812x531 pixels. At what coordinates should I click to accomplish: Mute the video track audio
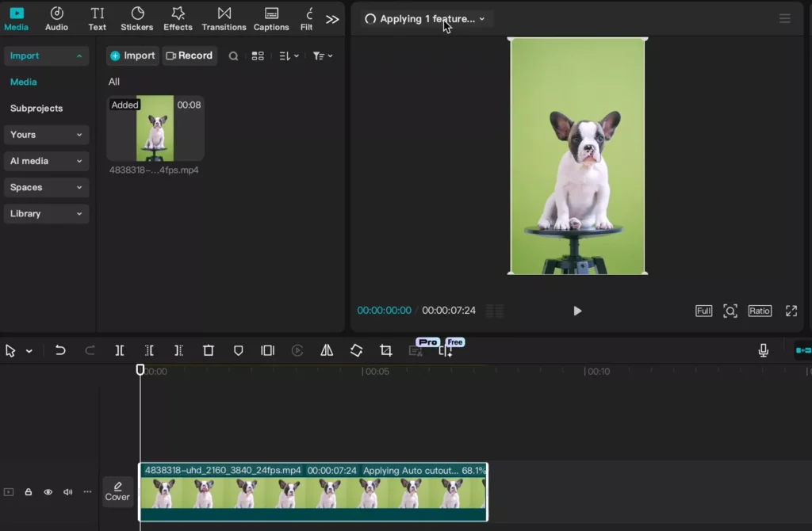click(x=68, y=491)
